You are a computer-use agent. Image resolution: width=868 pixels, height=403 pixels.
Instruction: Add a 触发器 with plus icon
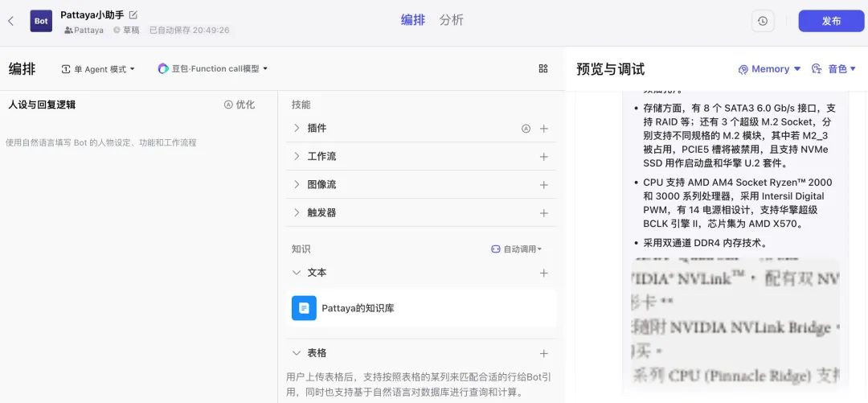(543, 213)
